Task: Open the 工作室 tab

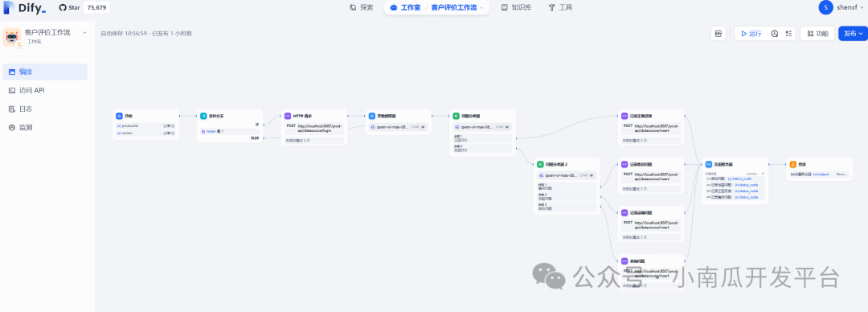Action: [x=404, y=8]
